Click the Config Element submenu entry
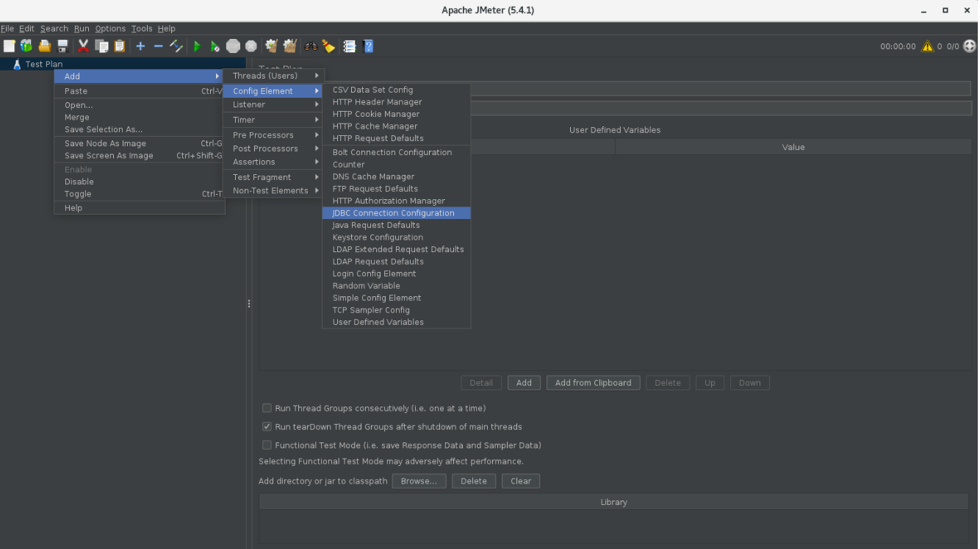The width and height of the screenshot is (980, 549). pyautogui.click(x=274, y=91)
